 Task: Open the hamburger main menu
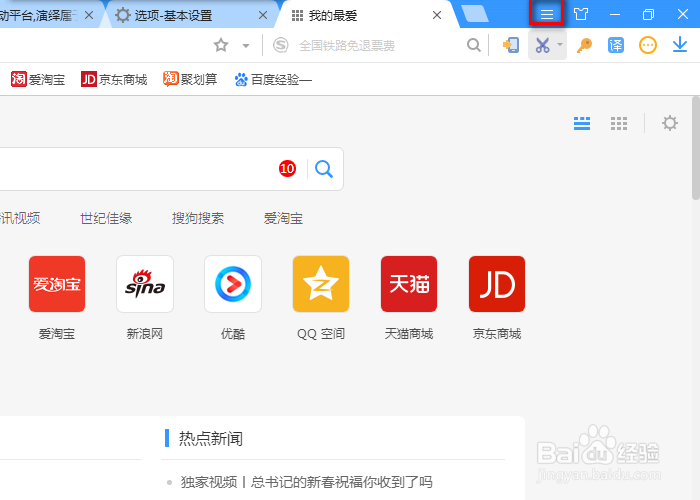(546, 14)
